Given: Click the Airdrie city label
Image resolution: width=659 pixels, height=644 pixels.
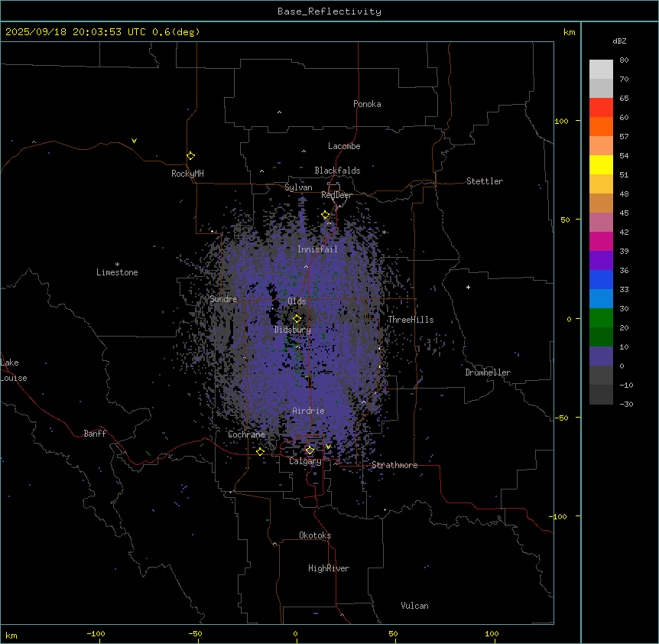Looking at the screenshot, I should tap(308, 411).
